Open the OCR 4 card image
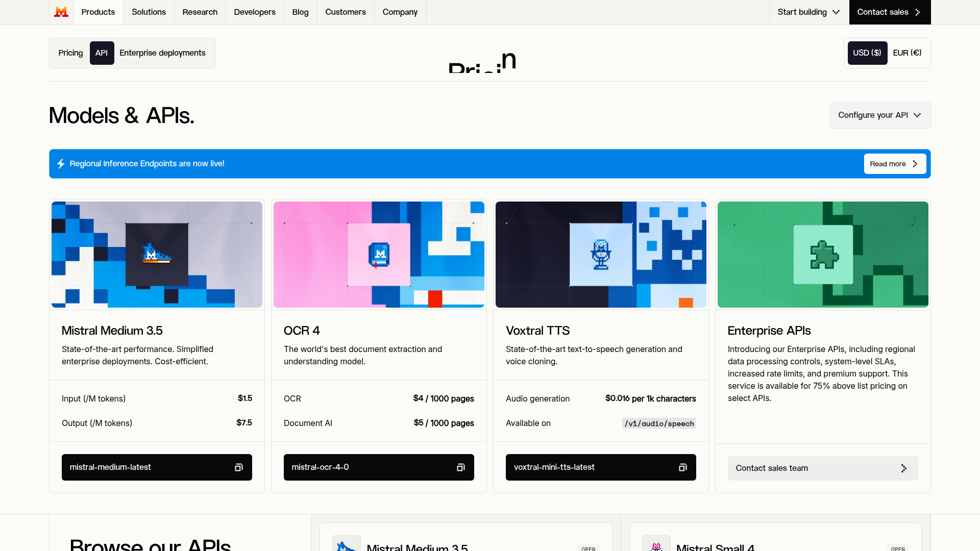This screenshot has width=980, height=551. pyautogui.click(x=379, y=255)
